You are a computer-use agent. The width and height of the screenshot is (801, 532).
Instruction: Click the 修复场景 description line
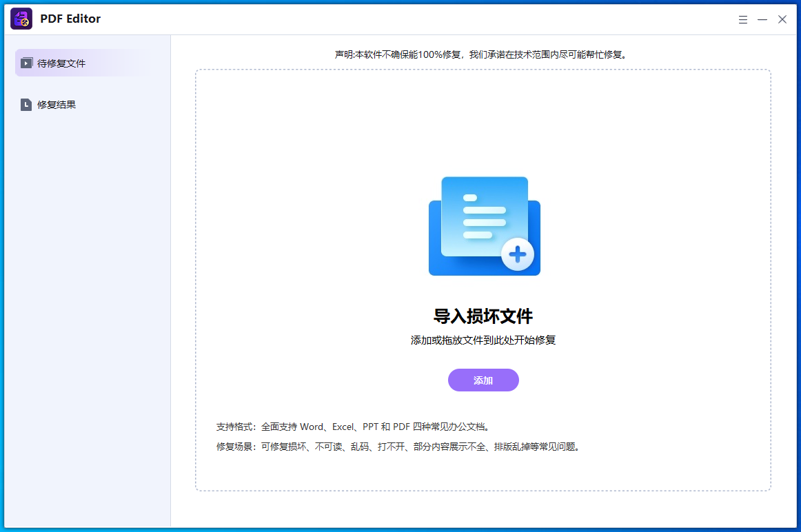pyautogui.click(x=398, y=447)
